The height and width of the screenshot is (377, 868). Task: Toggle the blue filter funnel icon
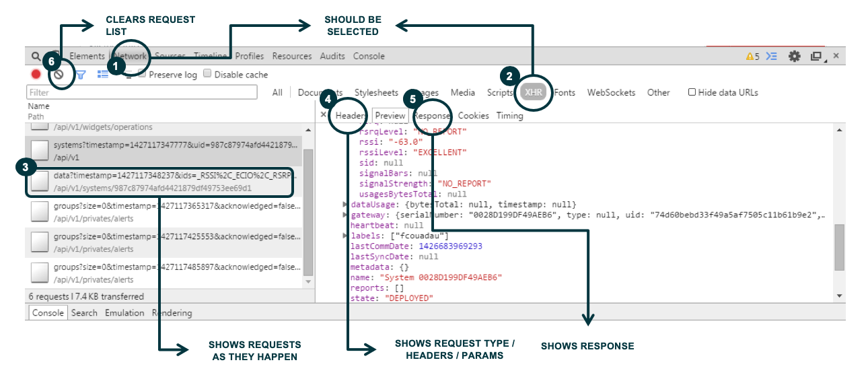(81, 75)
